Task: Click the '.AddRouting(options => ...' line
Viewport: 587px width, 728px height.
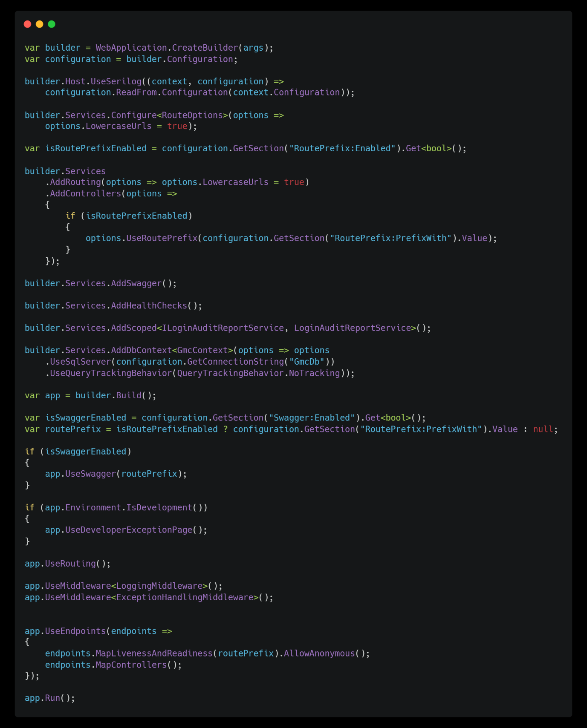Action: coord(177,182)
